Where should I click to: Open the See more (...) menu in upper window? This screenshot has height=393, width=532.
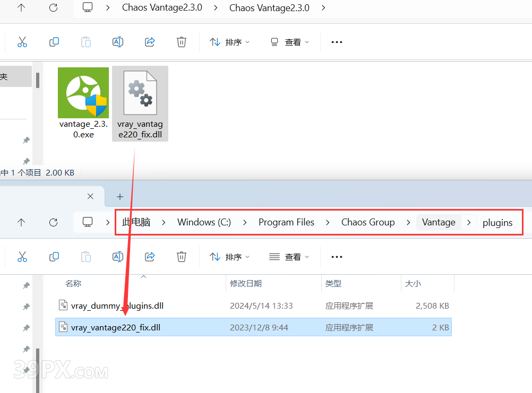[337, 42]
